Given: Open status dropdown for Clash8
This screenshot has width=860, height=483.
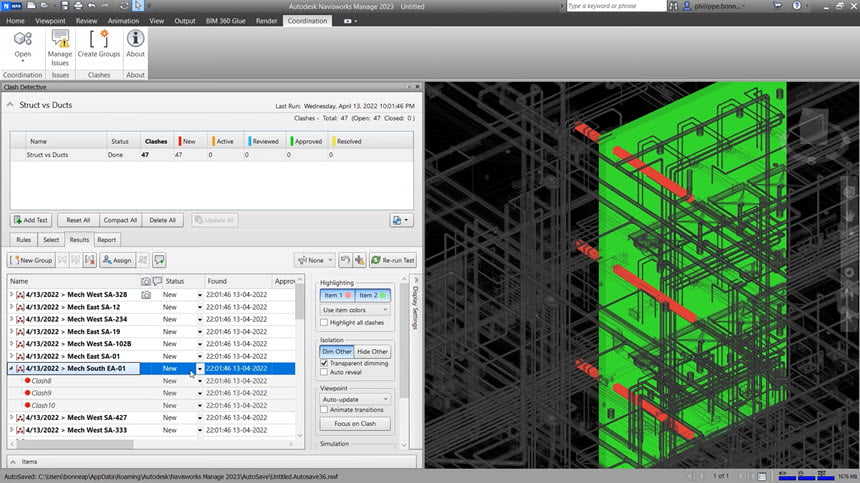Looking at the screenshot, I should click(200, 381).
